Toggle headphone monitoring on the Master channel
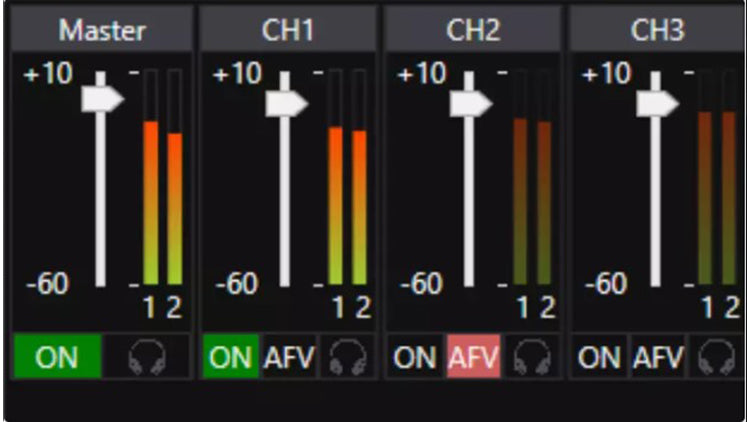This screenshot has width=750, height=422. (147, 358)
